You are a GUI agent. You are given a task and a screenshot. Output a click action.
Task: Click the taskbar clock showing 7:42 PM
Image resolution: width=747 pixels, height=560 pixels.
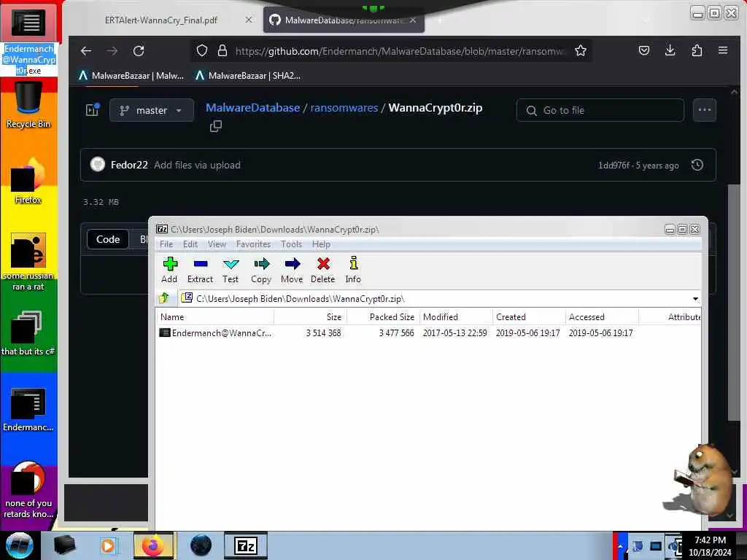(710, 545)
